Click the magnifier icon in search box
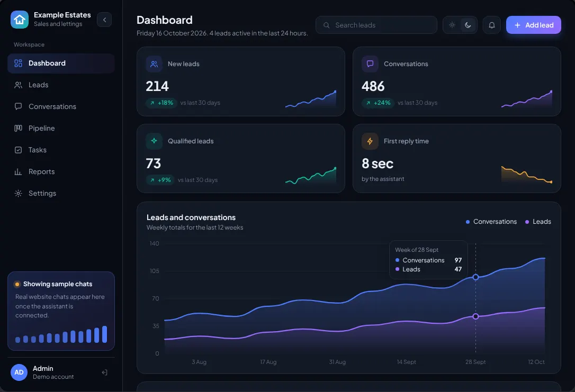 326,25
